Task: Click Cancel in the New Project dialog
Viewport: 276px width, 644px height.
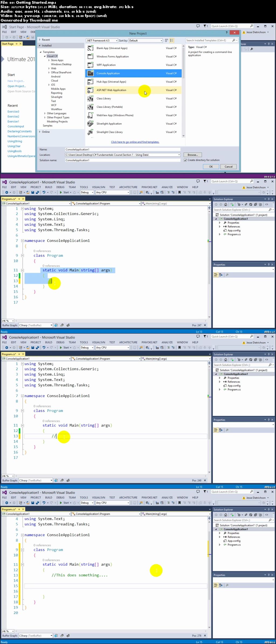Action: coord(229,167)
